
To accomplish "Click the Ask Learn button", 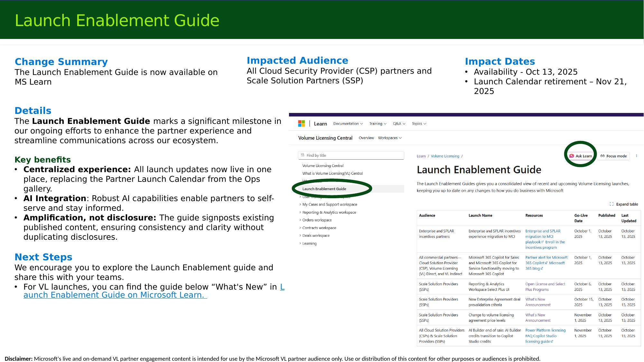I will (x=581, y=156).
